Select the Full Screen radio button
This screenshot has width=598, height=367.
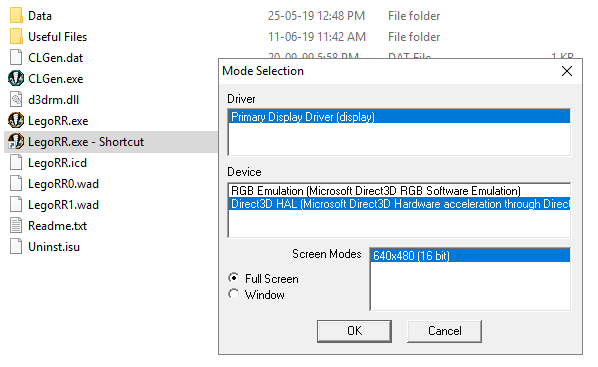(234, 278)
